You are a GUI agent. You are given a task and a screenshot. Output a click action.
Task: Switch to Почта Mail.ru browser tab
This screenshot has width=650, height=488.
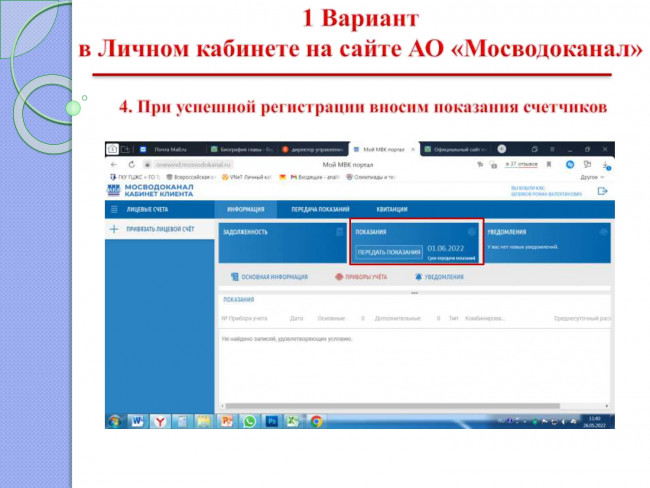(x=170, y=149)
